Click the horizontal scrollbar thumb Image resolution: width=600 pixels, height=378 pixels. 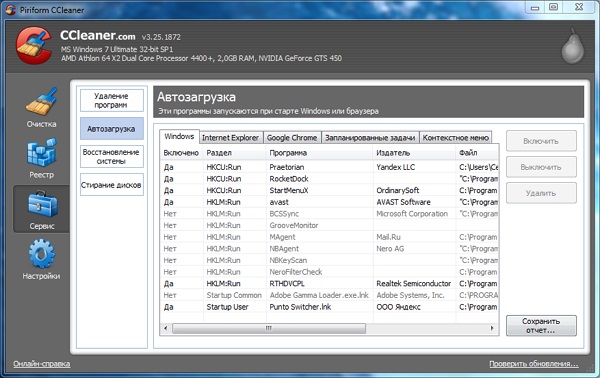pyautogui.click(x=269, y=328)
